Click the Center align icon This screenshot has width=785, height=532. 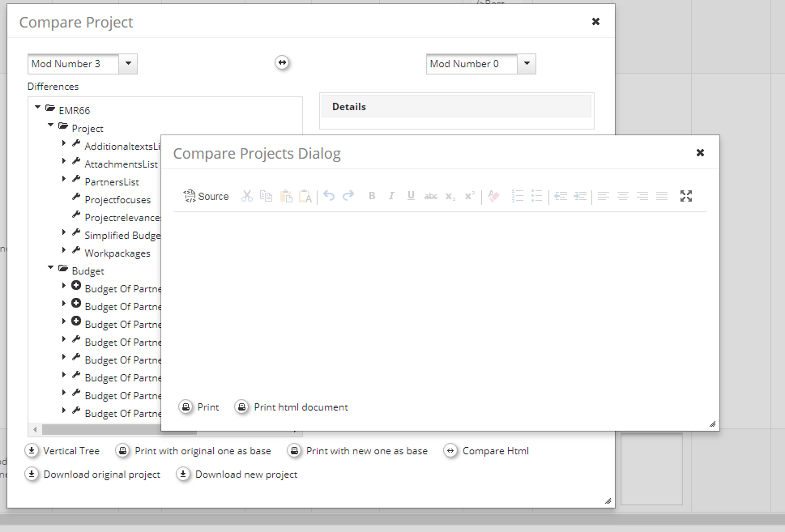(x=623, y=196)
